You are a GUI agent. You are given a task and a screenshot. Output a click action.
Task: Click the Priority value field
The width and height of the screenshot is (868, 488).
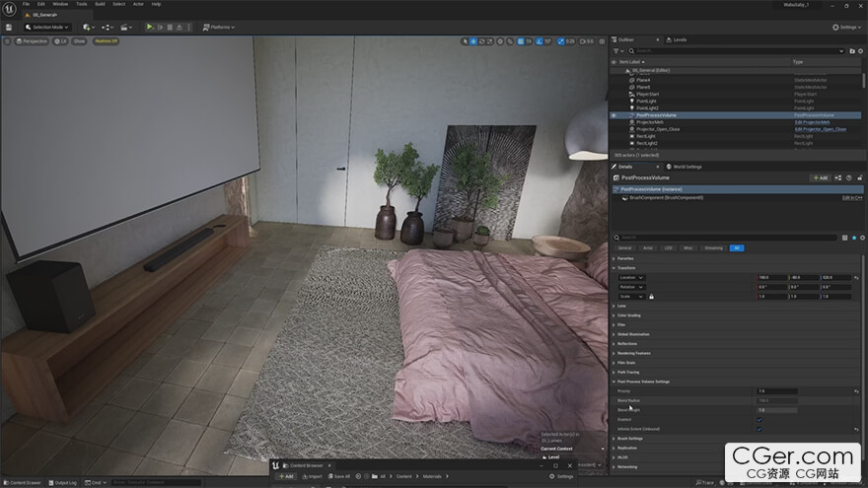[x=776, y=391]
